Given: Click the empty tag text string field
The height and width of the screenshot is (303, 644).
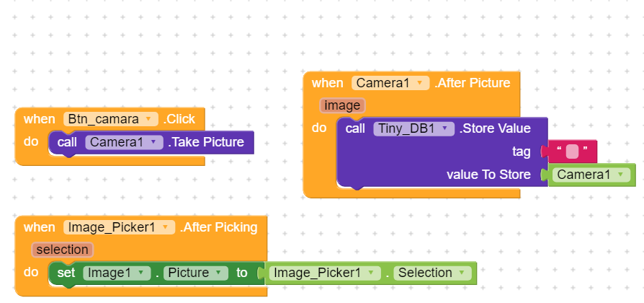Looking at the screenshot, I should pos(572,151).
